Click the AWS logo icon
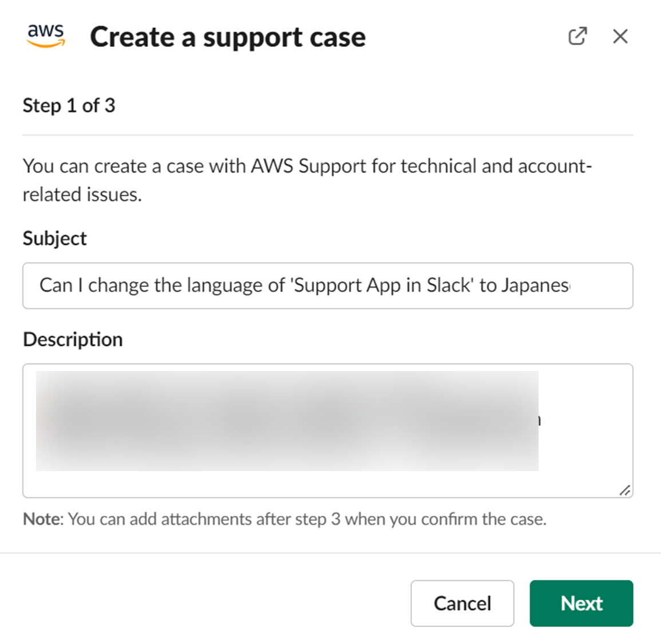661x644 pixels. click(46, 36)
